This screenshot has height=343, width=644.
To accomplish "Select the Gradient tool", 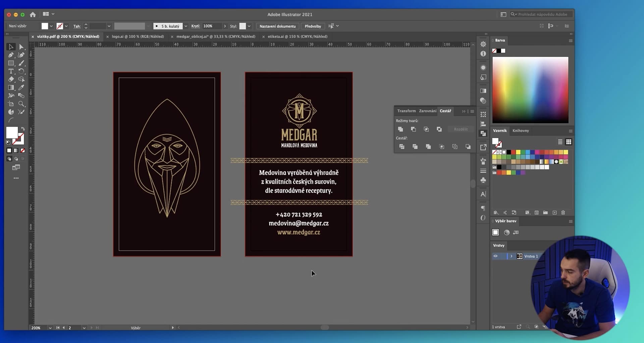I will point(11,88).
